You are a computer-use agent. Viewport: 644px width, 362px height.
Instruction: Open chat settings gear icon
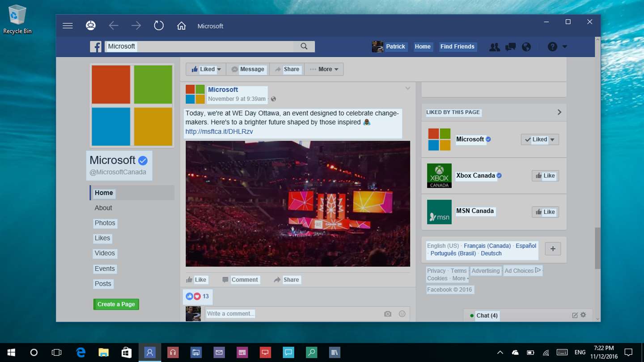click(x=583, y=315)
